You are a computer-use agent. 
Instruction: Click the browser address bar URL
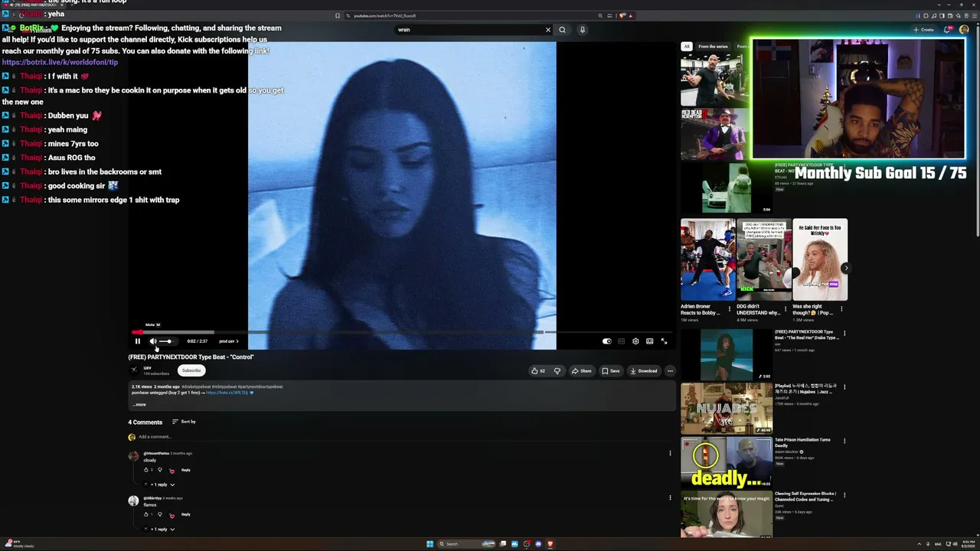[385, 15]
